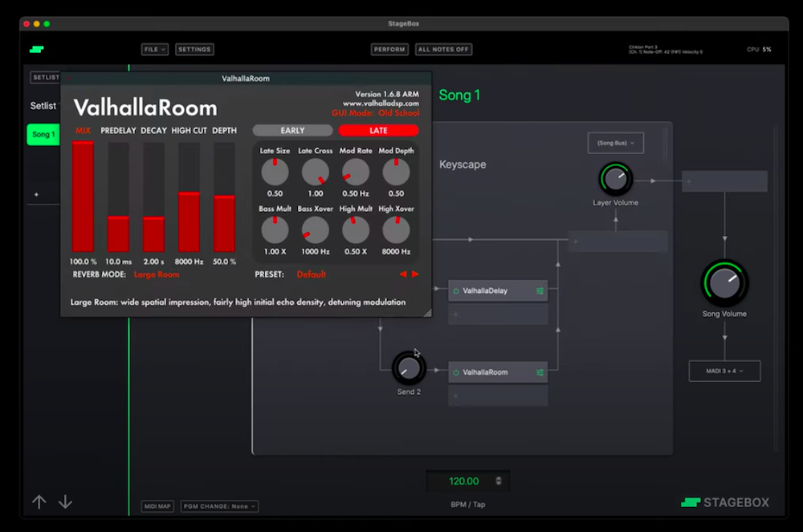Adjust BPM using the tempo stepper arrows
This screenshot has height=532, width=803.
coord(499,481)
